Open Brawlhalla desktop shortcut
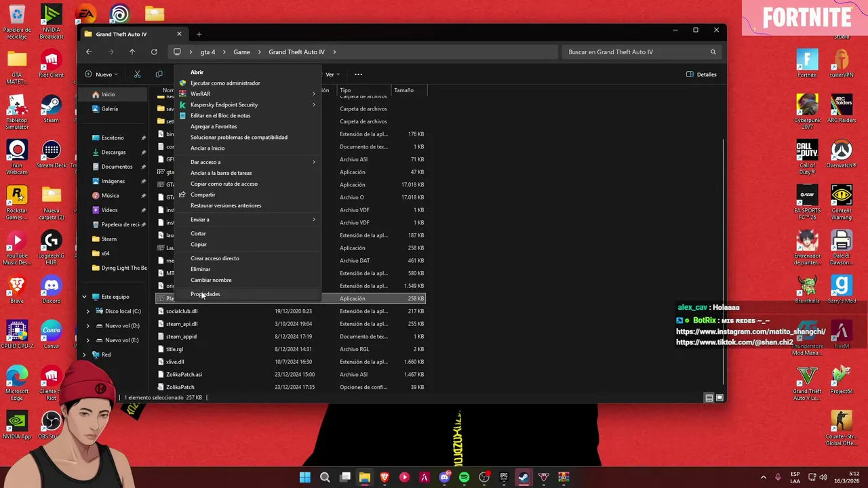The image size is (868, 488). [x=807, y=289]
